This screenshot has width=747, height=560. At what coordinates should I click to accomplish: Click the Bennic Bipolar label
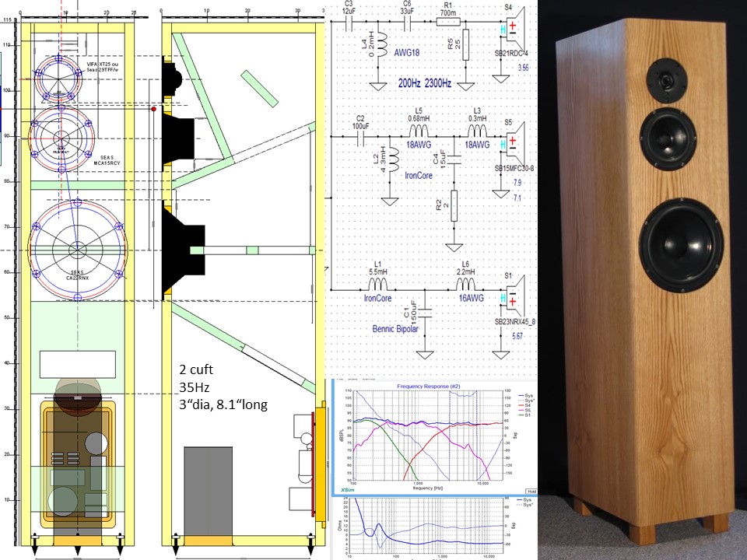(x=395, y=328)
